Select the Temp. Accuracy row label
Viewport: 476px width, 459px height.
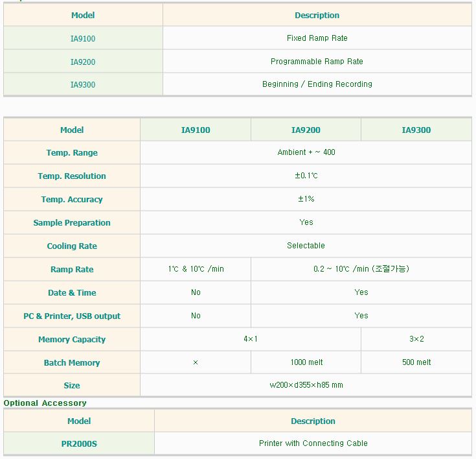pos(72,200)
